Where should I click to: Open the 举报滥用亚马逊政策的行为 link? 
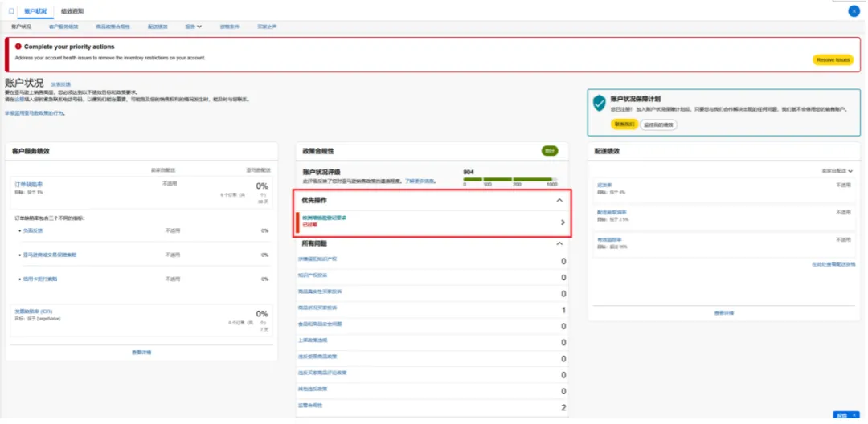tap(35, 112)
